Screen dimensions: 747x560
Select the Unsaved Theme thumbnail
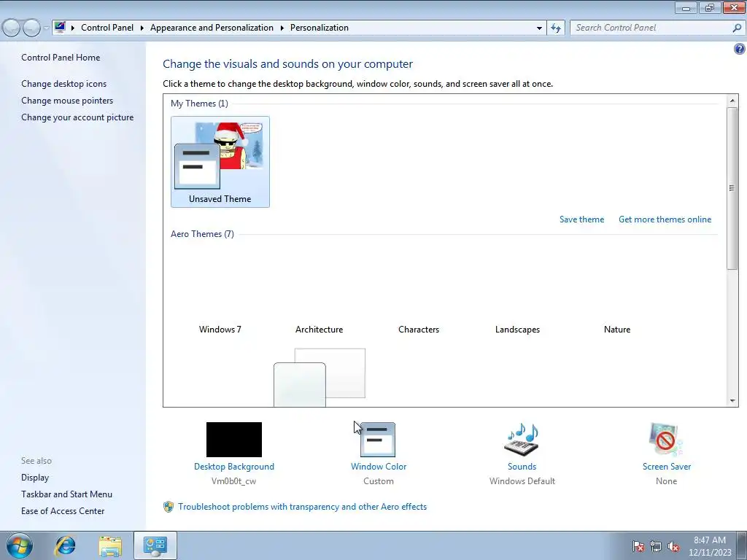(220, 161)
